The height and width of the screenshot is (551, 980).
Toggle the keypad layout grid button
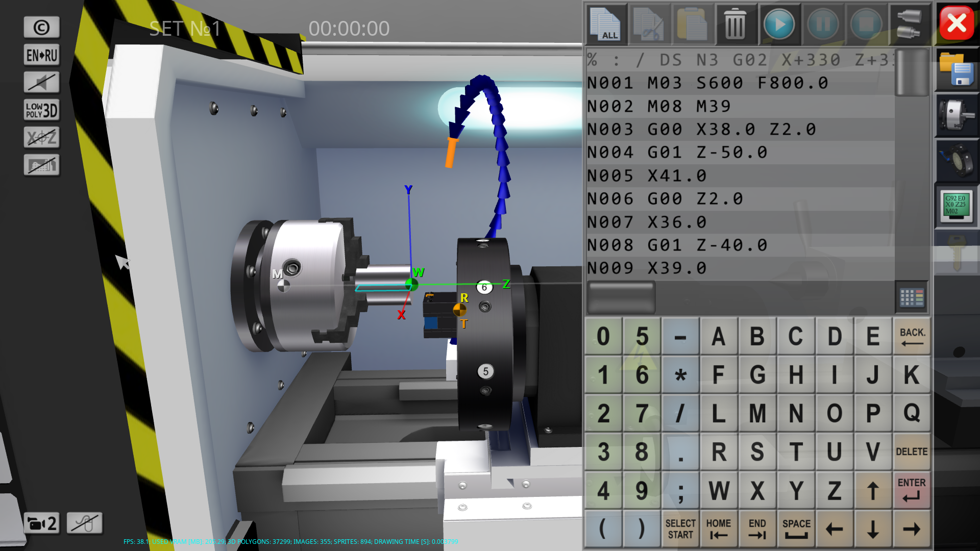pyautogui.click(x=912, y=297)
